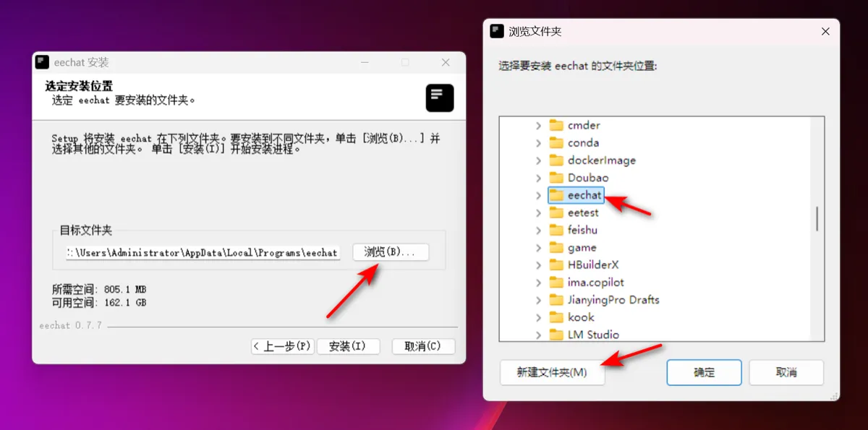Click the icon in Browse Folder title bar

497,31
